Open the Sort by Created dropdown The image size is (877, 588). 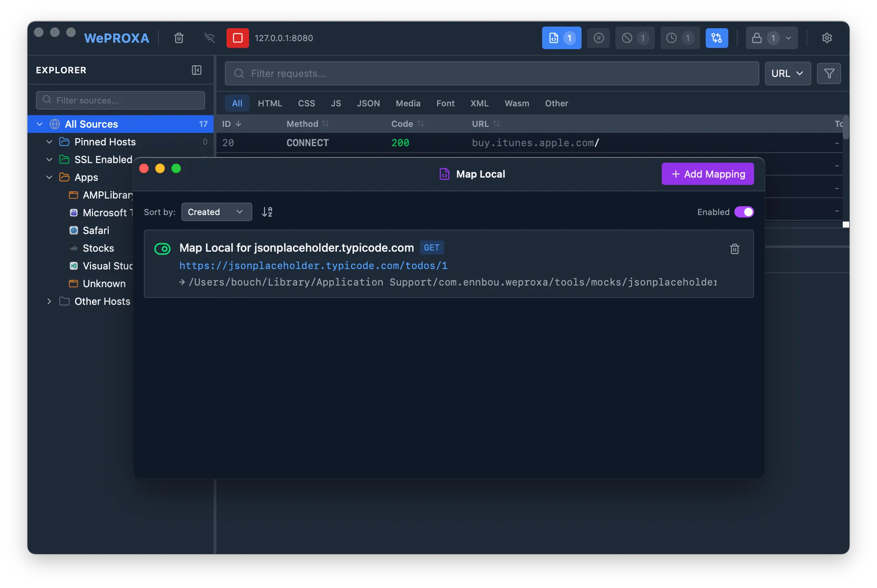[x=216, y=212]
